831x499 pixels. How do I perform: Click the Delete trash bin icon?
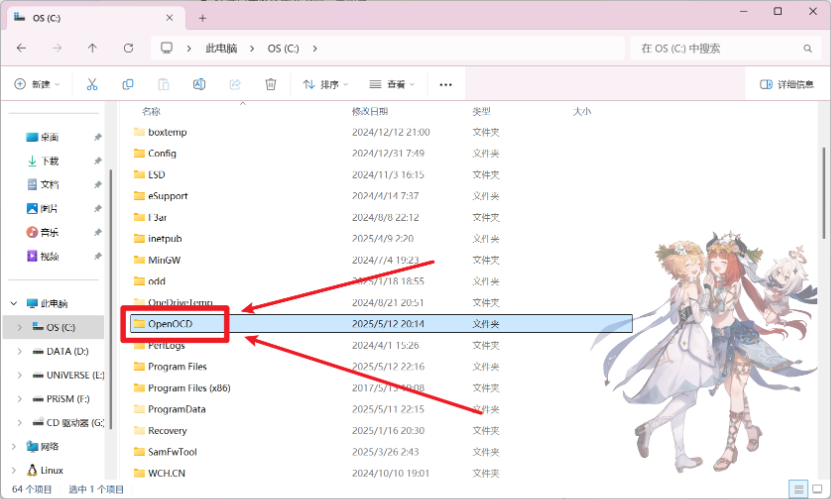(x=271, y=84)
